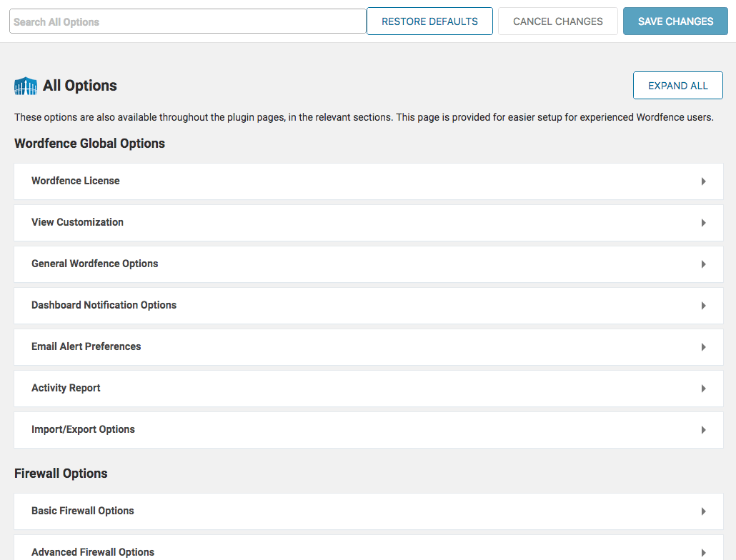The image size is (736, 560).
Task: Open the Basic Firewall Options heading
Action: click(x=83, y=511)
